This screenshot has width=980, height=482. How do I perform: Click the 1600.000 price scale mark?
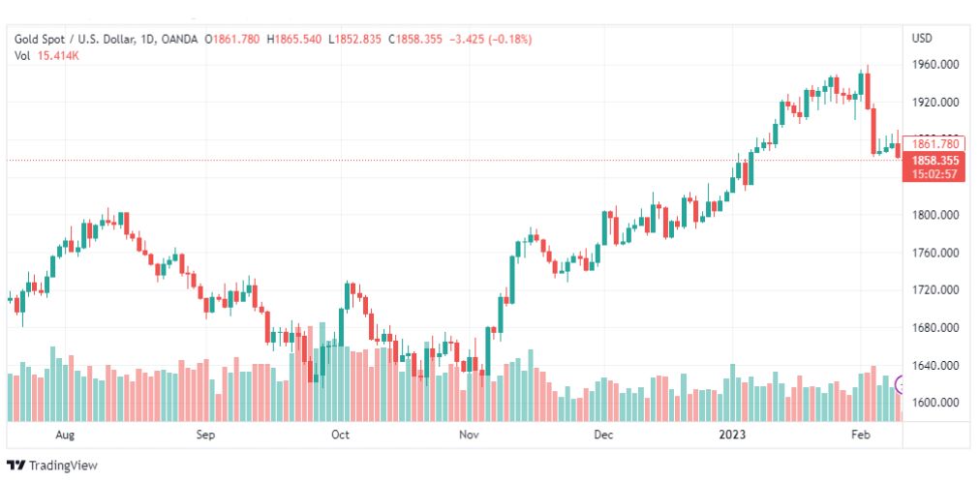click(935, 403)
